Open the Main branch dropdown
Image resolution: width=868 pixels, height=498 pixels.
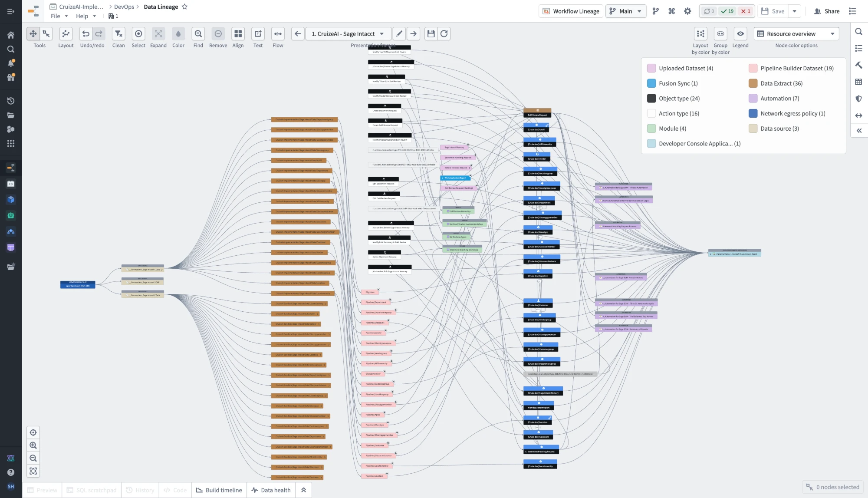point(626,11)
